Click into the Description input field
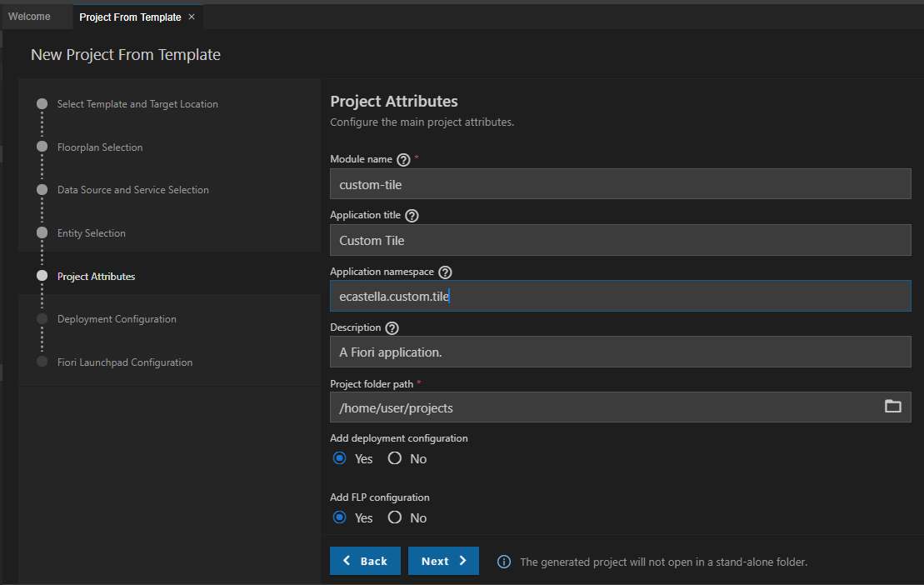Image resolution: width=924 pixels, height=585 pixels. point(621,352)
